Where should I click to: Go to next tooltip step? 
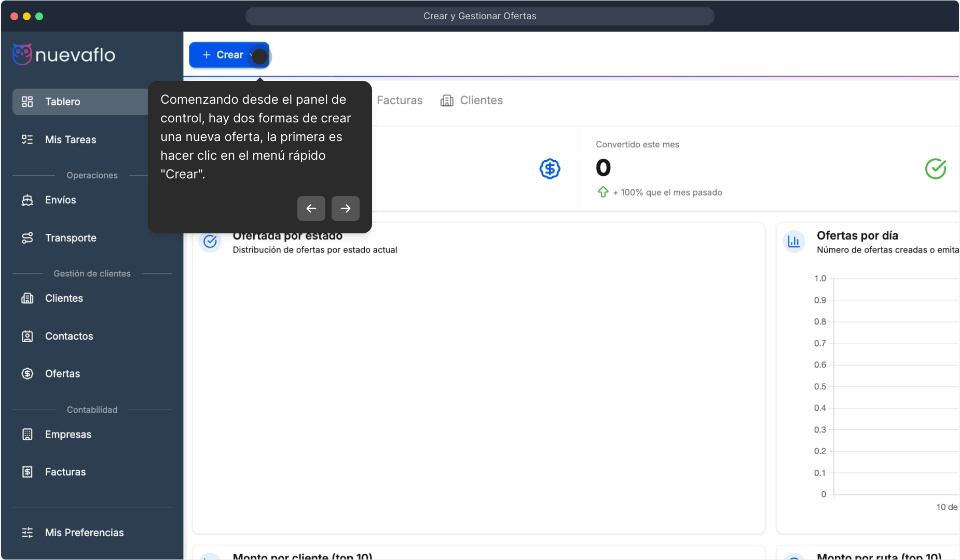point(345,208)
